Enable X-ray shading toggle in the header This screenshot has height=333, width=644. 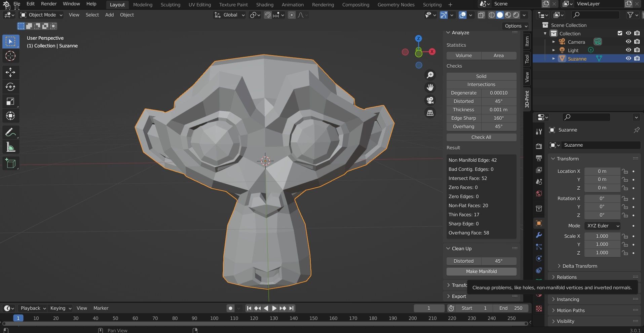coord(482,15)
